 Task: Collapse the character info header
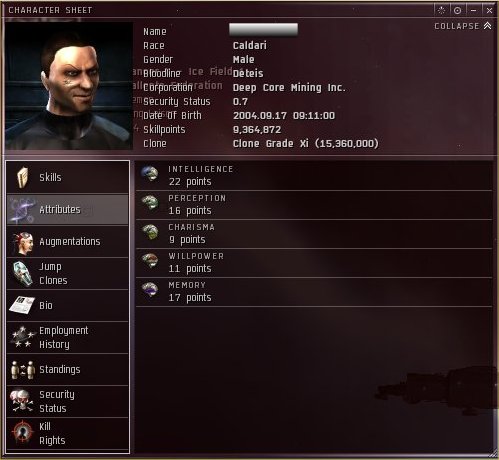point(463,26)
